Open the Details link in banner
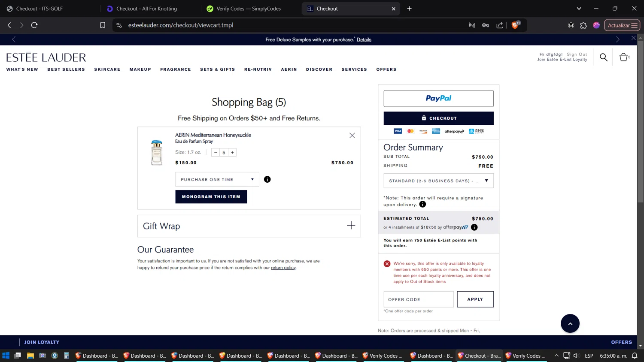Image resolution: width=644 pixels, height=362 pixels. coord(364,39)
